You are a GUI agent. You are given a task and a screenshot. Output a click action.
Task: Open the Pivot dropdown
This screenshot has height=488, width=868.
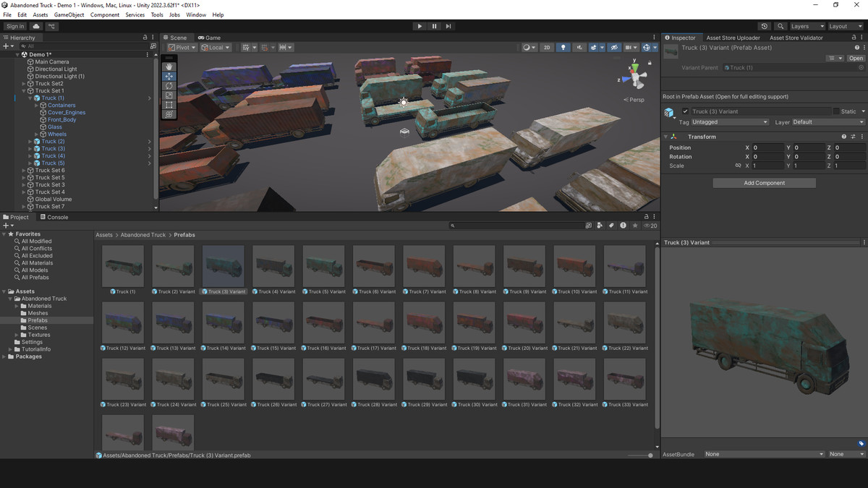[182, 48]
